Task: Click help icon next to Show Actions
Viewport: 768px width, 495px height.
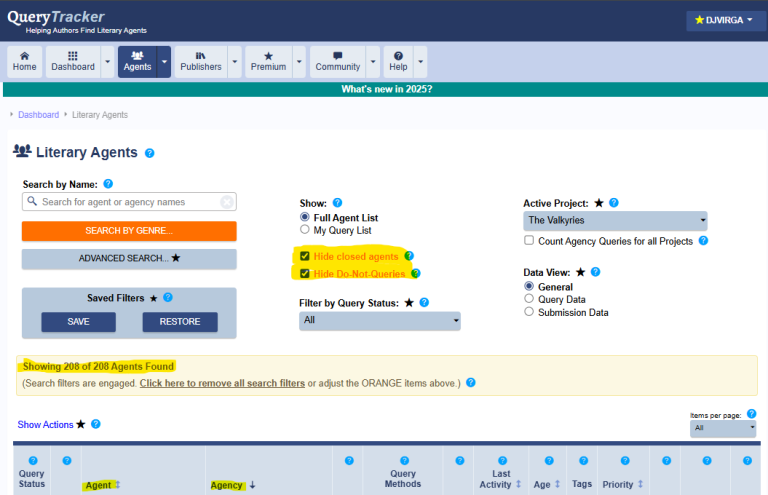Action: point(96,424)
